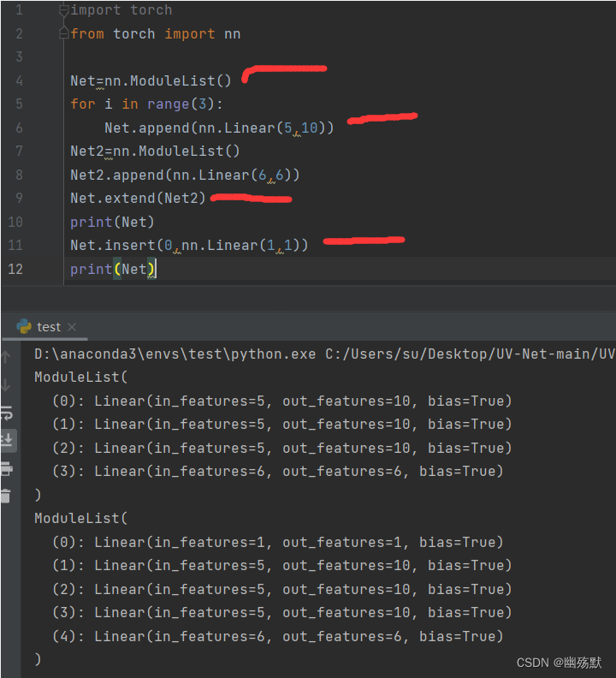Click 'Net2=nn.ModuleList()' on line 7
This screenshot has width=616, height=678.
coord(155,152)
